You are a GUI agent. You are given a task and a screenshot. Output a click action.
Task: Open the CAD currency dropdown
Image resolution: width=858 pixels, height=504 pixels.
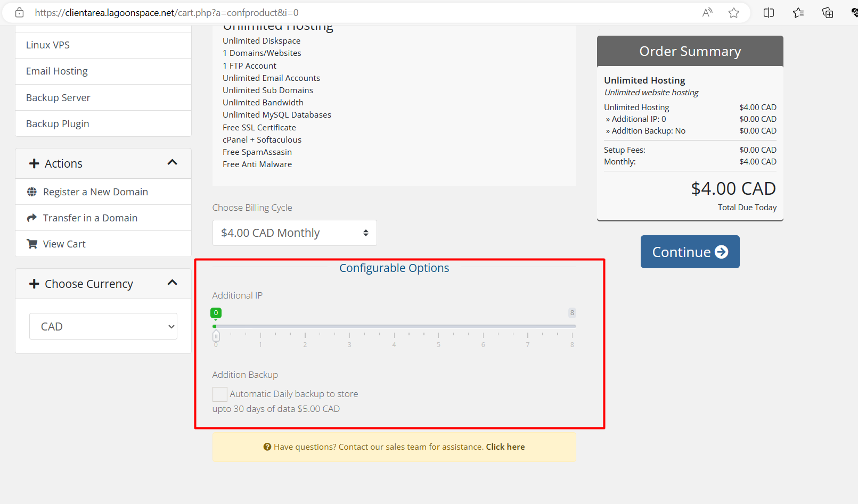click(x=103, y=326)
